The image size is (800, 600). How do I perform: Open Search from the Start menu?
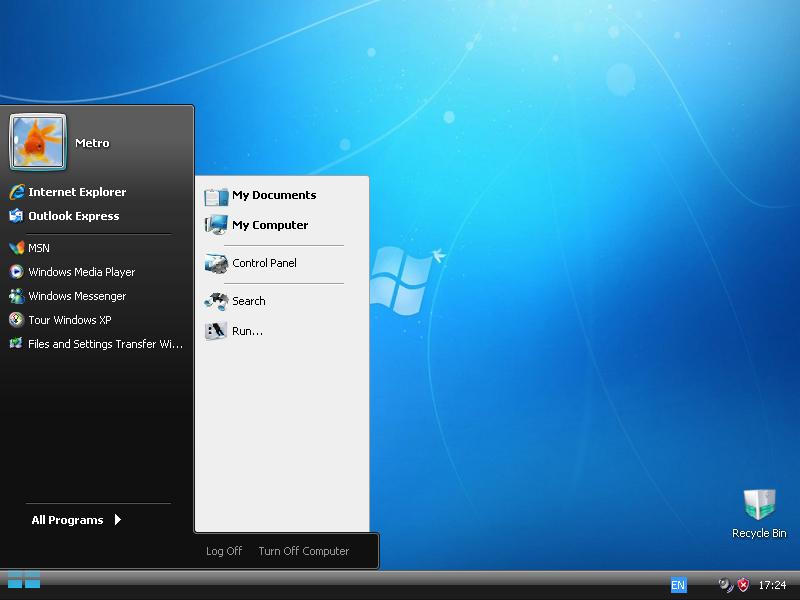coord(249,301)
